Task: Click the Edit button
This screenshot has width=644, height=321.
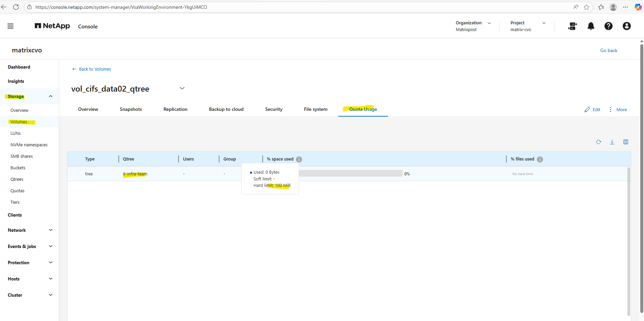Action: click(592, 109)
